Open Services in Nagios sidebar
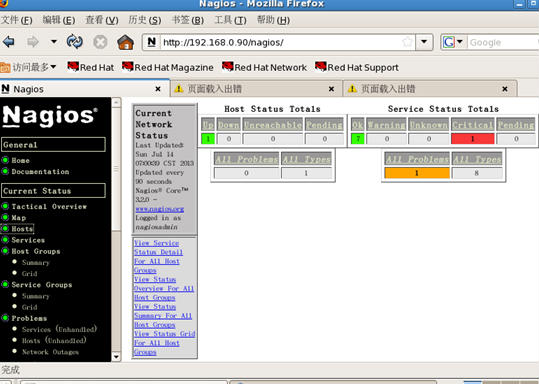 click(x=28, y=240)
